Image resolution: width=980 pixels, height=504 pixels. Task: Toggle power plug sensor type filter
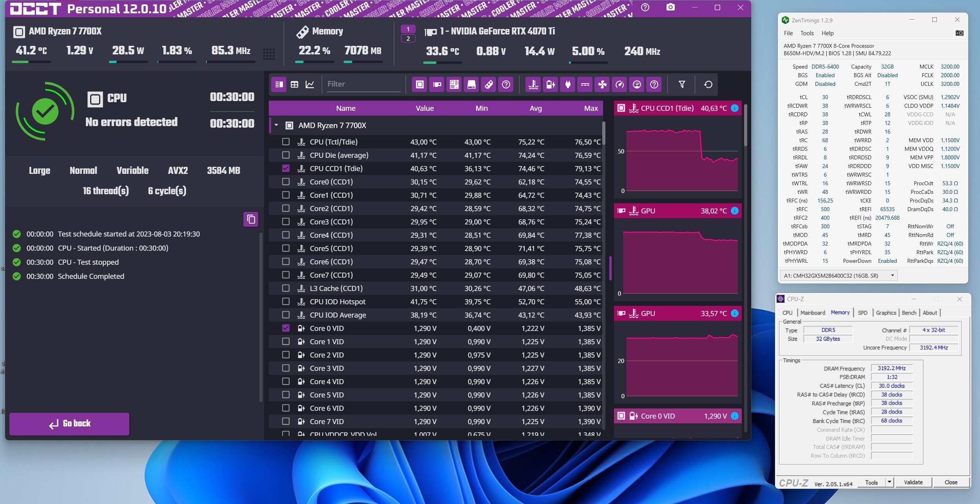(x=568, y=84)
